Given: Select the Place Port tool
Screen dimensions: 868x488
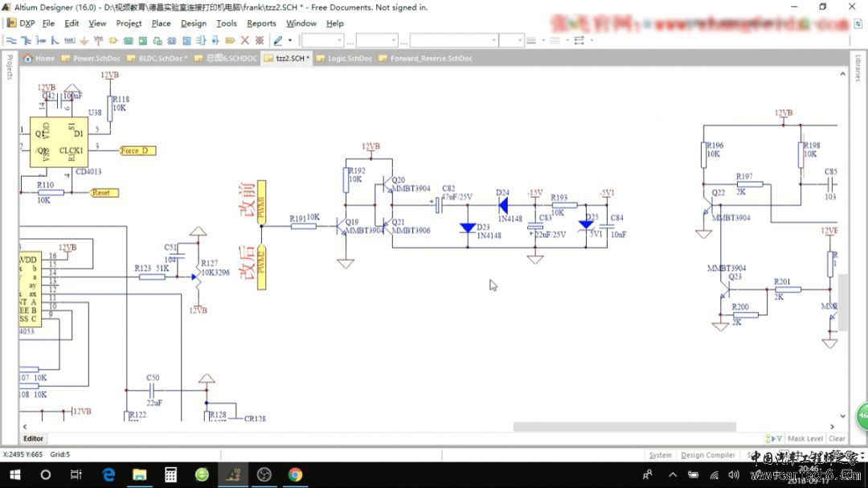Looking at the screenshot, I should [230, 40].
